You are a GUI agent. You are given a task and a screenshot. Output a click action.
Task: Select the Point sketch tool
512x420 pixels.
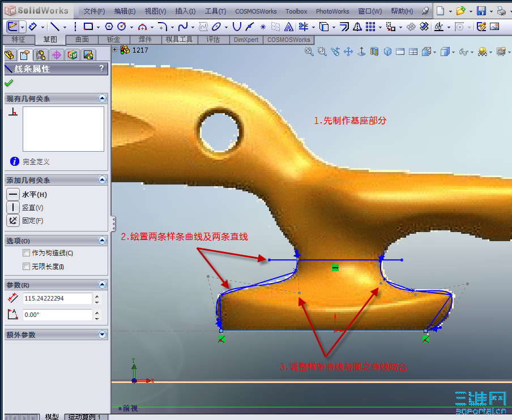(263, 27)
